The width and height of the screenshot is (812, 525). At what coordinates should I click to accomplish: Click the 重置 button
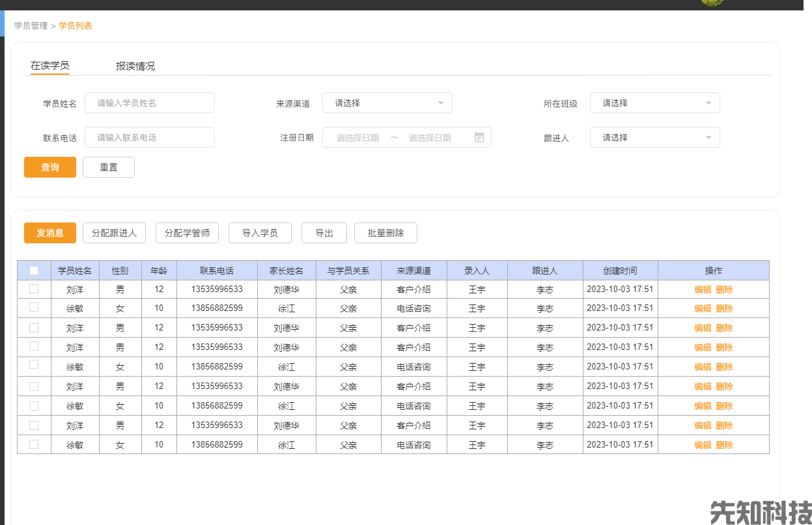click(x=109, y=167)
